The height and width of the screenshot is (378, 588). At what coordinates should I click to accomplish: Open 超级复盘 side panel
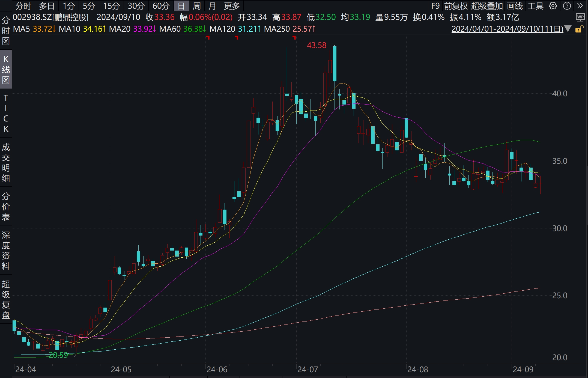click(6, 299)
